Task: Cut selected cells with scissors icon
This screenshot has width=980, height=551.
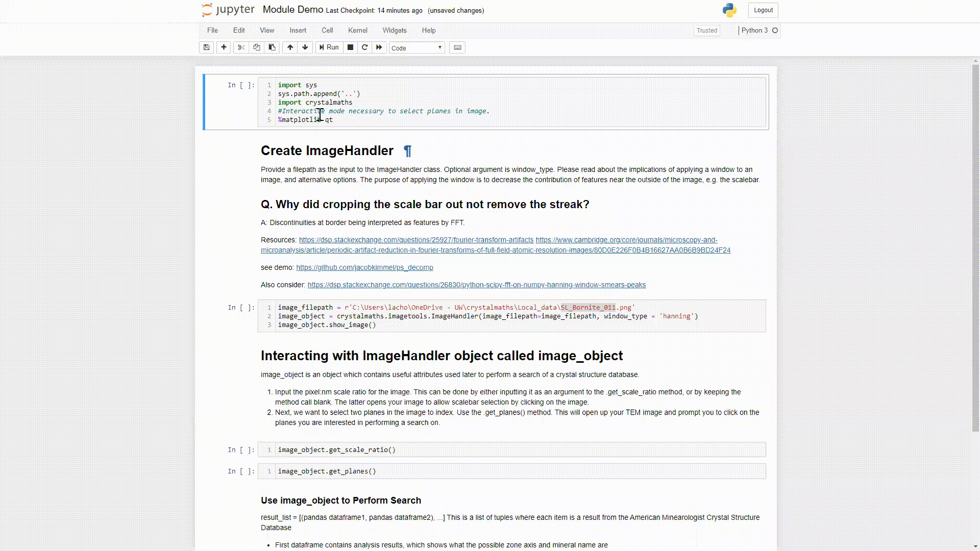Action: pyautogui.click(x=241, y=47)
